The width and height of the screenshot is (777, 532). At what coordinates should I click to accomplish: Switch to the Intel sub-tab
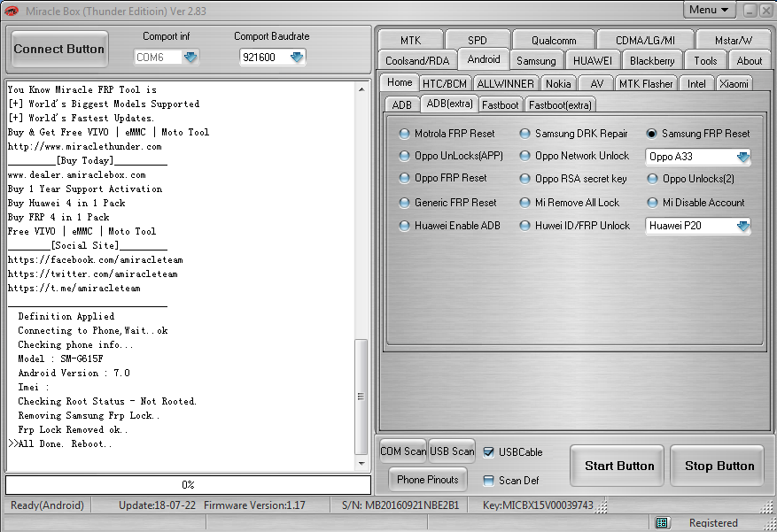[696, 83]
